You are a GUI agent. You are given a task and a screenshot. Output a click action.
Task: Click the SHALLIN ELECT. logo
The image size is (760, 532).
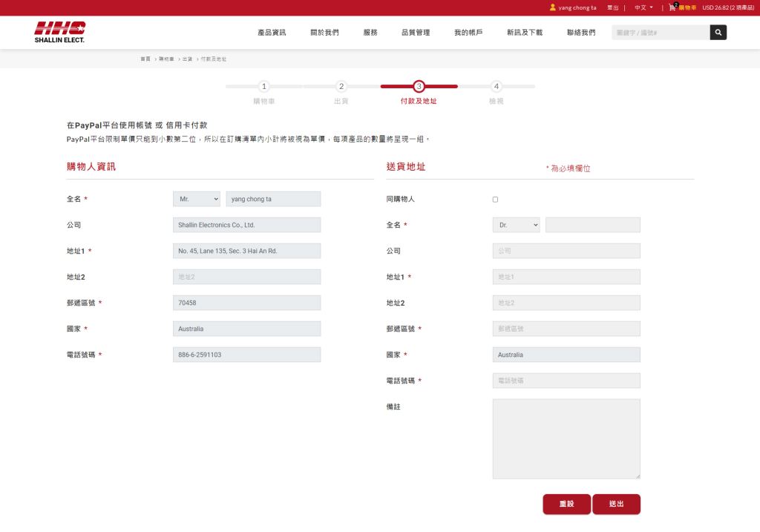pyautogui.click(x=59, y=32)
